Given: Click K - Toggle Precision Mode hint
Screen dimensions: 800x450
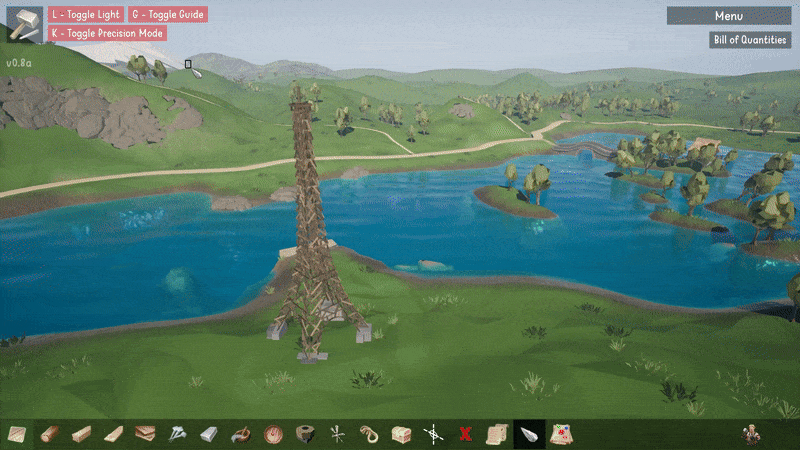Looking at the screenshot, I should (107, 33).
